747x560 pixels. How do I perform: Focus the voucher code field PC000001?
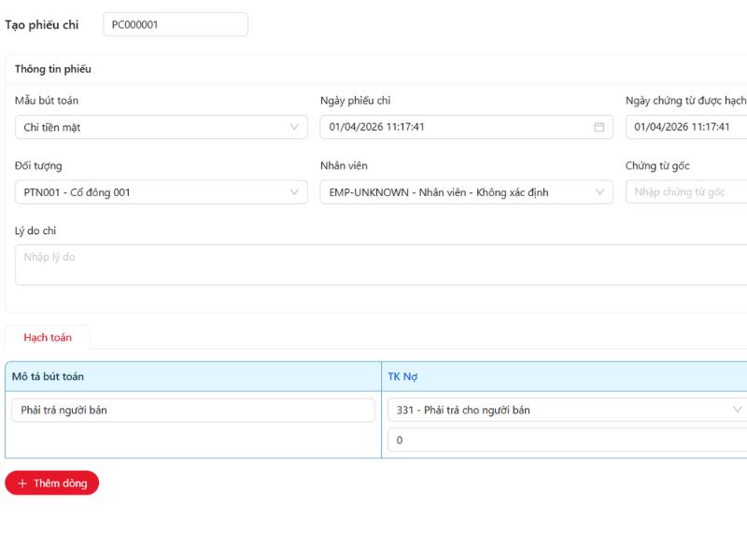176,25
